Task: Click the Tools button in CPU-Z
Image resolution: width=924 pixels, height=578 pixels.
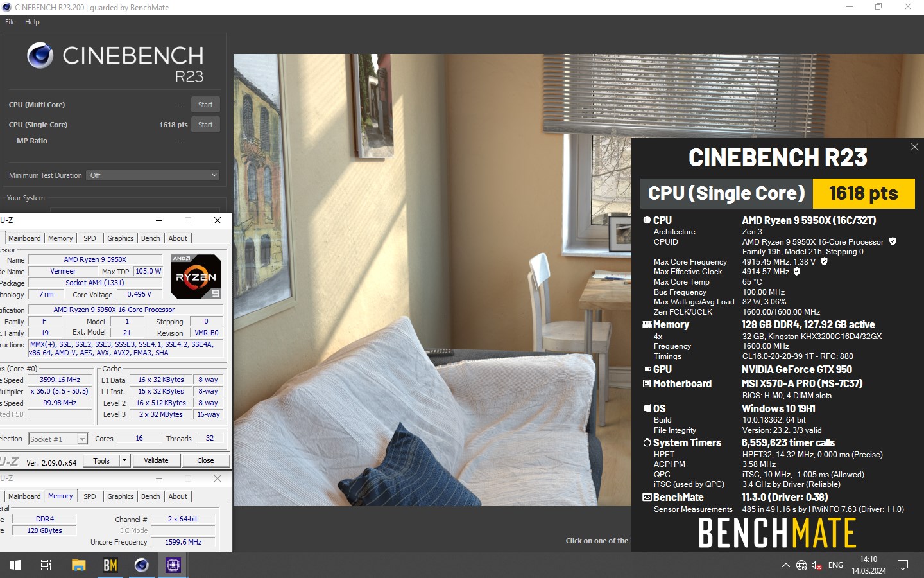Action: 101,460
